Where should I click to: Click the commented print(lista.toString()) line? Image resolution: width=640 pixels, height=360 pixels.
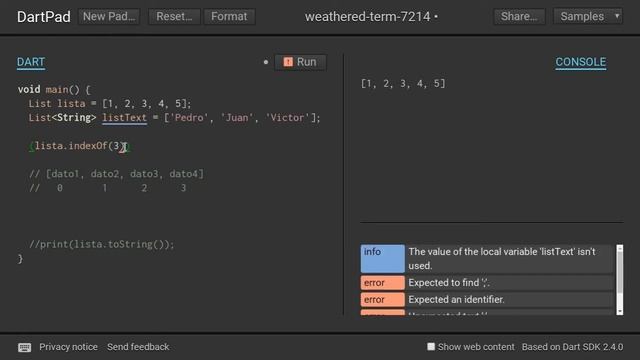(x=101, y=244)
